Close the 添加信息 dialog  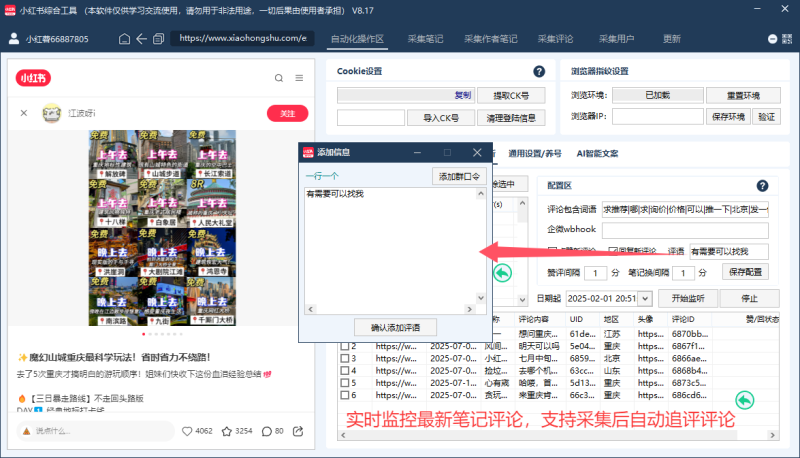[477, 152]
